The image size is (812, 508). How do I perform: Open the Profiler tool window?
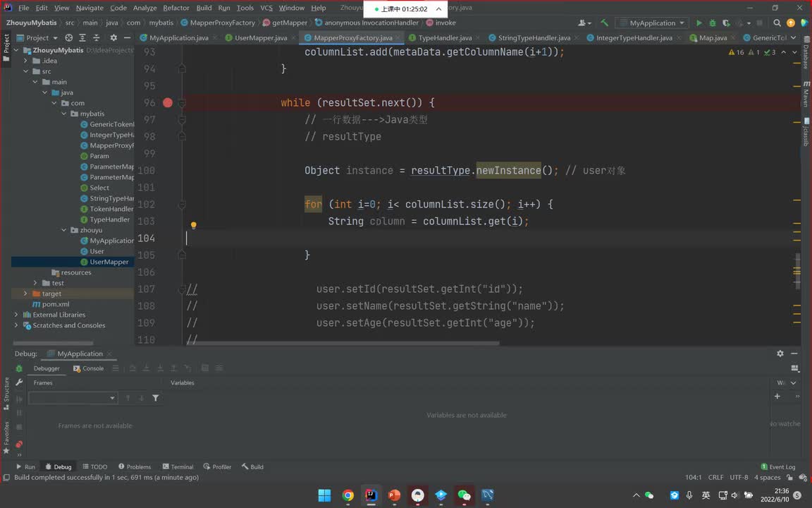pos(218,466)
